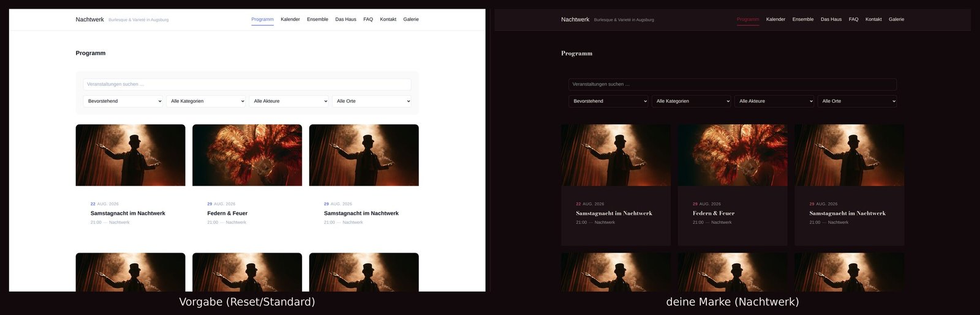980x315 pixels.
Task: Open Alle Akteure dropdown in dark preview
Action: (774, 101)
